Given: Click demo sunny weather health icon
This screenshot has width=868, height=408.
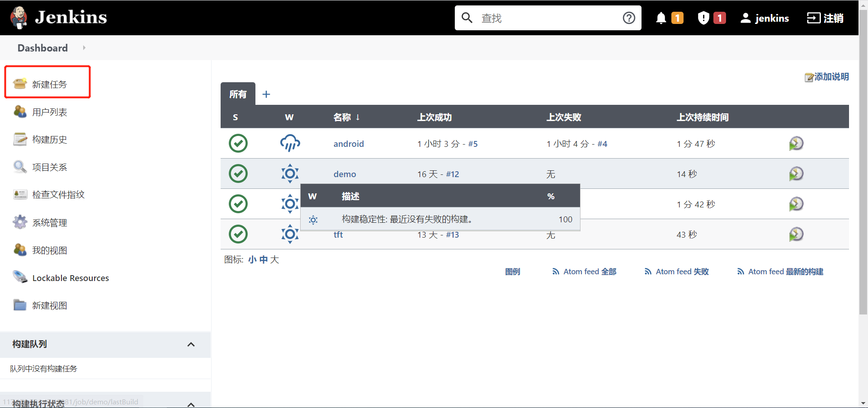Looking at the screenshot, I should point(290,174).
